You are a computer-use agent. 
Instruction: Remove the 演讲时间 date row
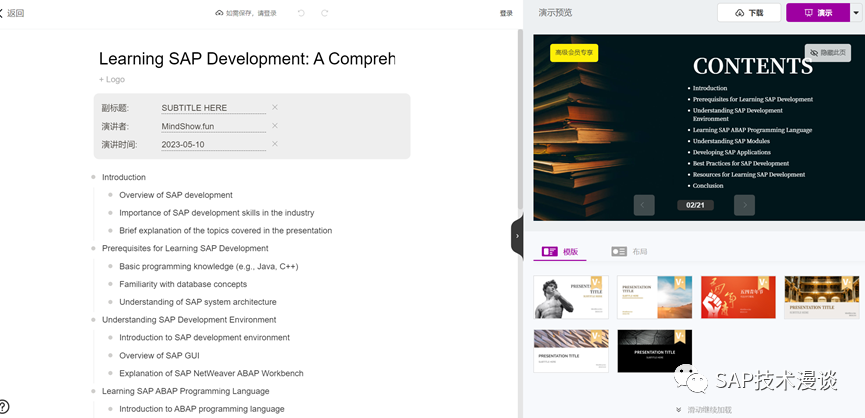coord(275,144)
